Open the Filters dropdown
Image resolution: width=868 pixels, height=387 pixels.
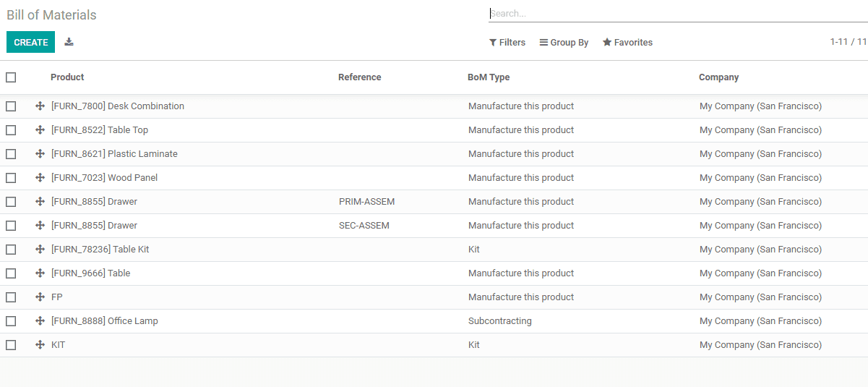pyautogui.click(x=507, y=43)
